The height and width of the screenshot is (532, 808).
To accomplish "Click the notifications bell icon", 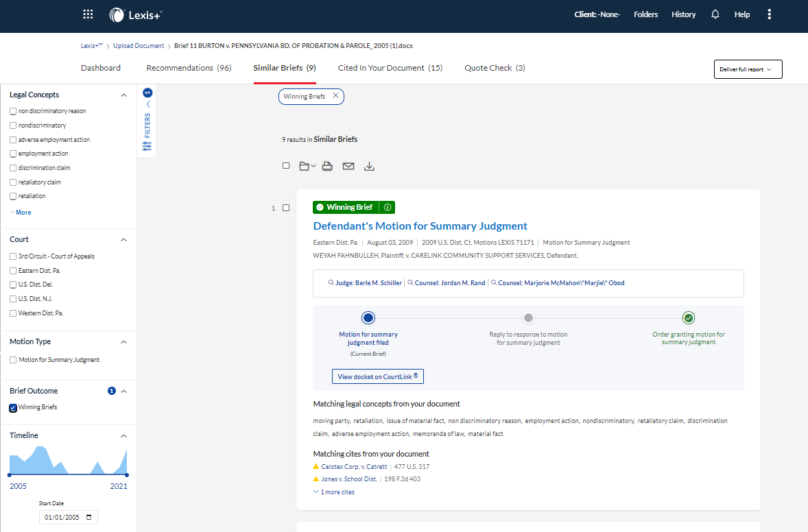I will pos(715,14).
